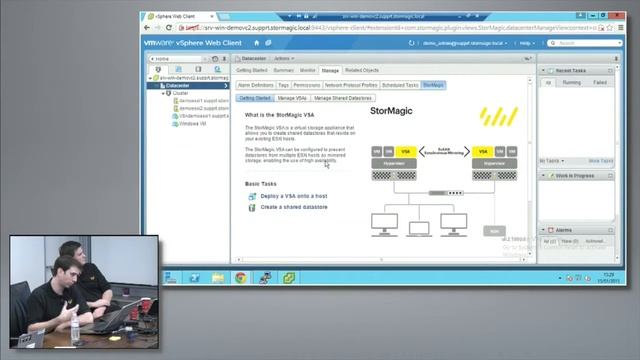Image resolution: width=640 pixels, height=360 pixels.
Task: Click browser back arrow
Action: click(147, 28)
